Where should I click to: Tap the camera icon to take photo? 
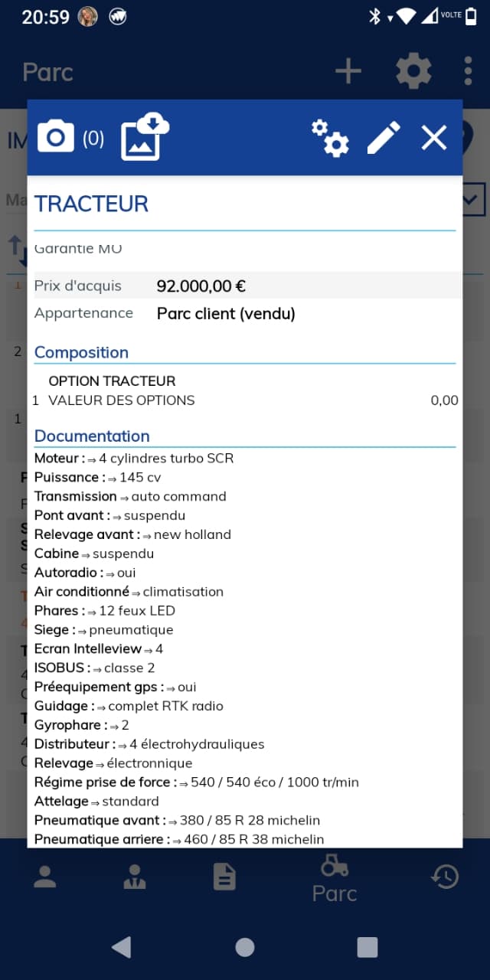click(x=56, y=137)
